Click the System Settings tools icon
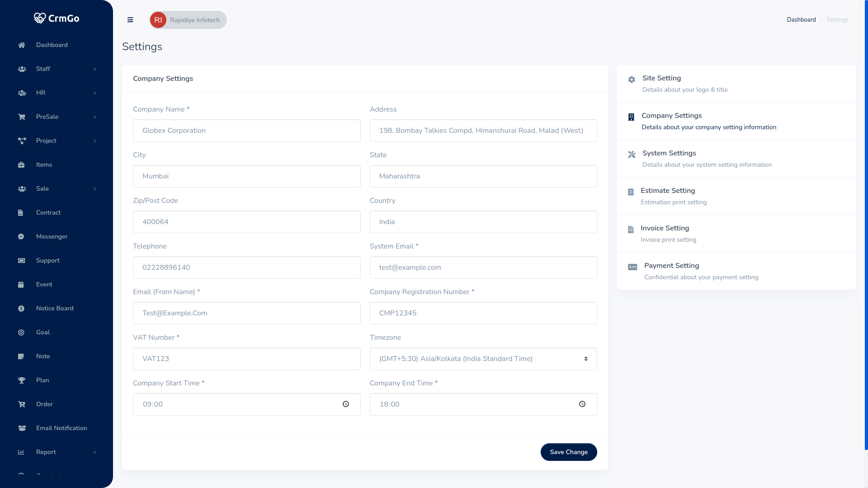 coord(632,155)
